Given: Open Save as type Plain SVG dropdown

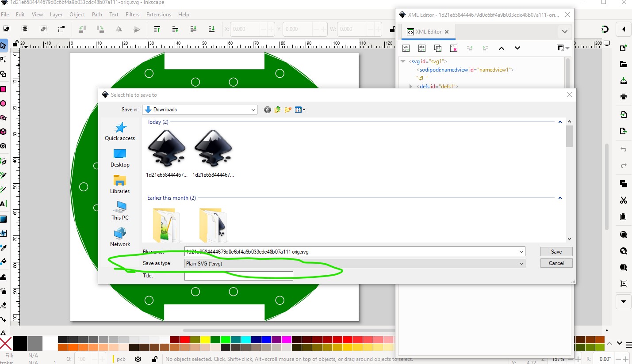Looking at the screenshot, I should (x=355, y=263).
